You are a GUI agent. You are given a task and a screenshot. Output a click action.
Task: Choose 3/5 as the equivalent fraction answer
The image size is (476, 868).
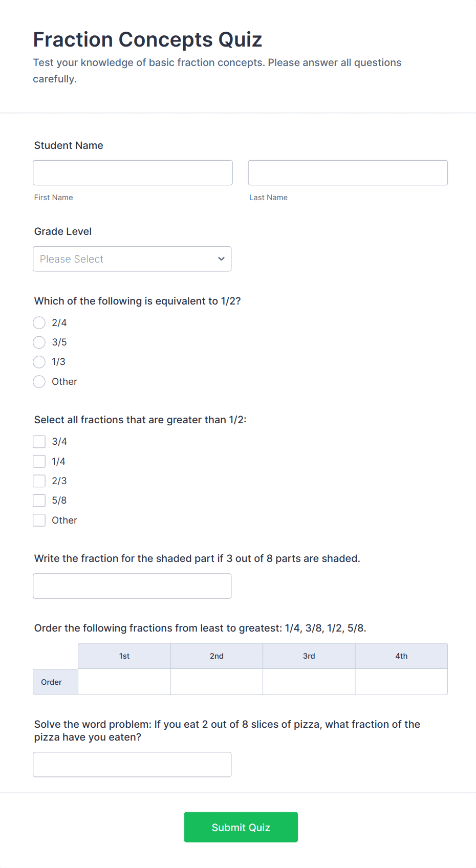[39, 342]
